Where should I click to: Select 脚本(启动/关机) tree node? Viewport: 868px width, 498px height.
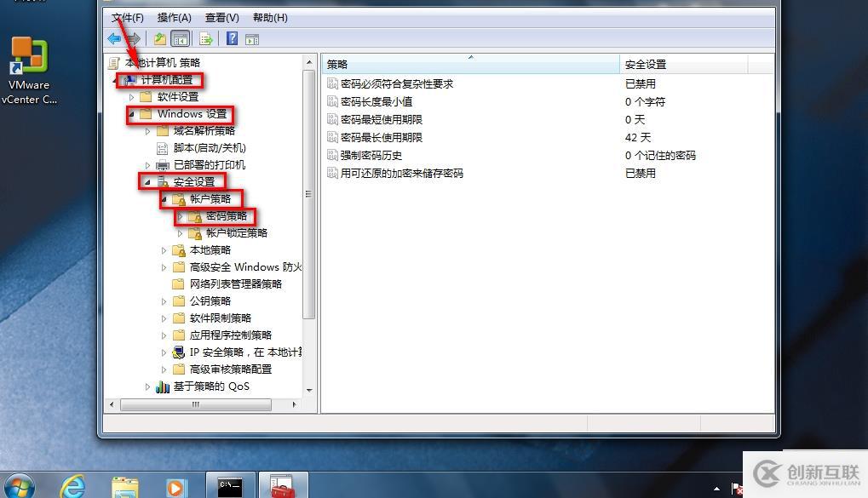[x=210, y=148]
